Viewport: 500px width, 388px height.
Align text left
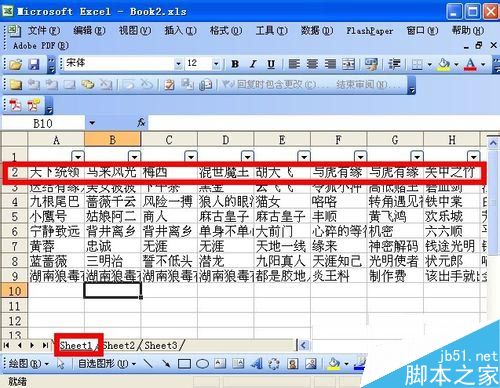click(294, 63)
